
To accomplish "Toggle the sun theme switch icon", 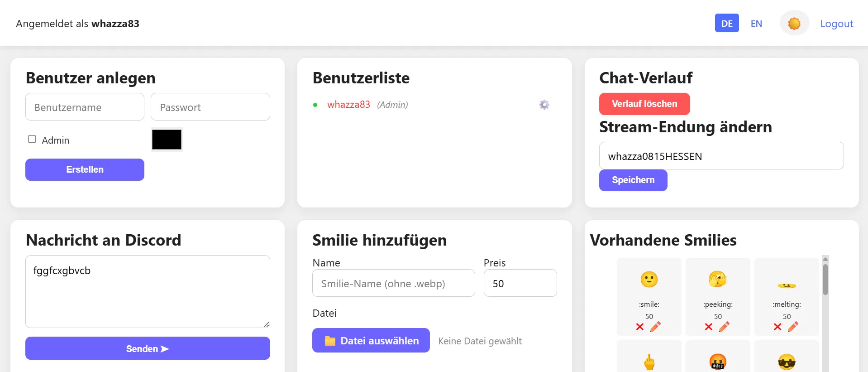I will pos(794,24).
